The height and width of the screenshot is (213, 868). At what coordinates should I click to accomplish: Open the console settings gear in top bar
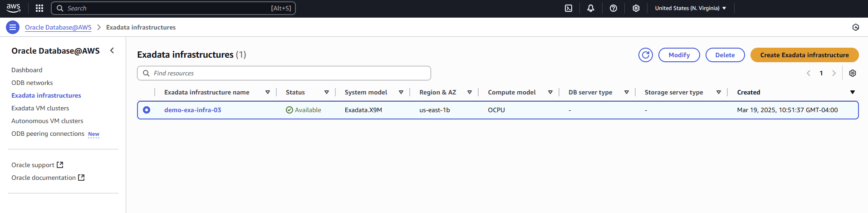click(636, 8)
